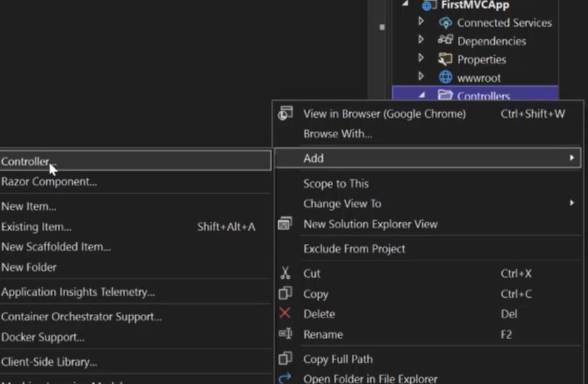Expand the Dependencies tree node

pyautogui.click(x=421, y=41)
